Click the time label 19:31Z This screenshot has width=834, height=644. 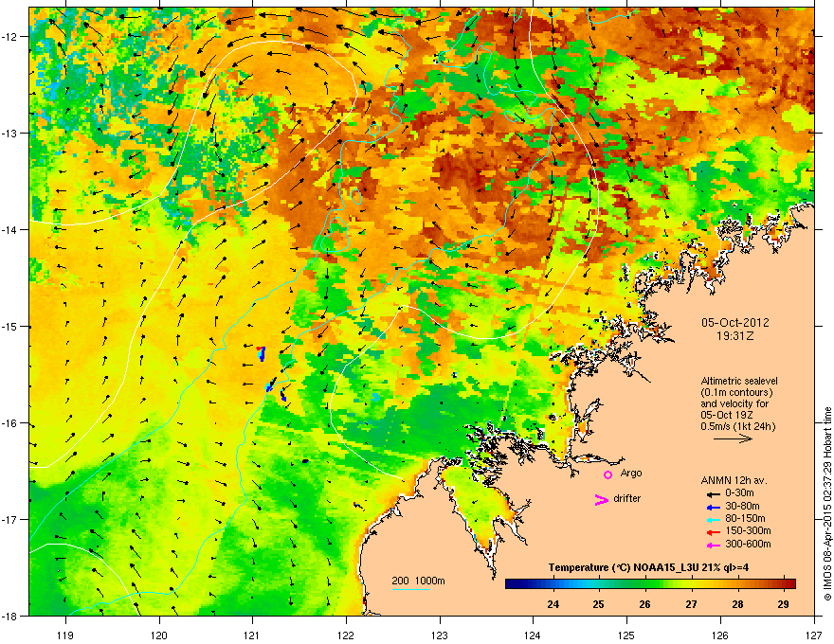tap(735, 336)
